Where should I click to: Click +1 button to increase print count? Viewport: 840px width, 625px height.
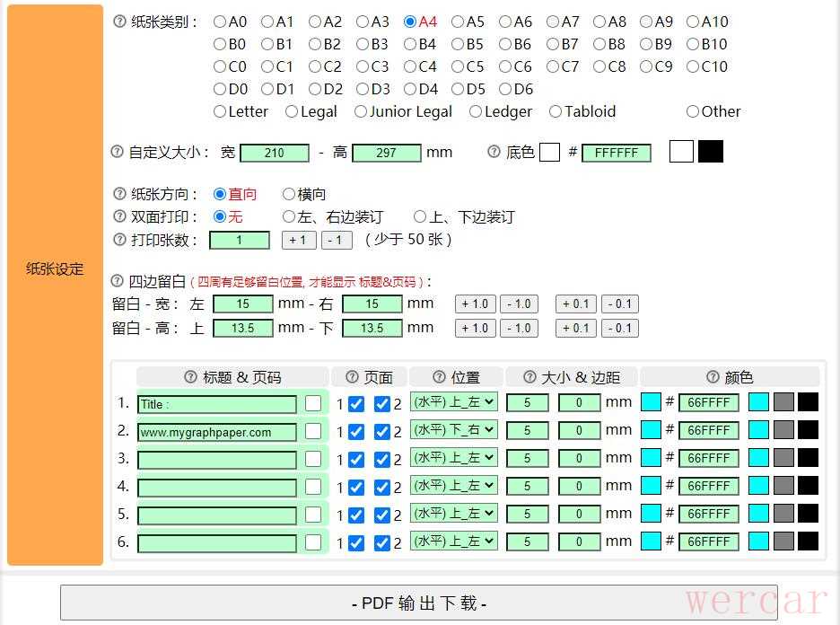(299, 240)
